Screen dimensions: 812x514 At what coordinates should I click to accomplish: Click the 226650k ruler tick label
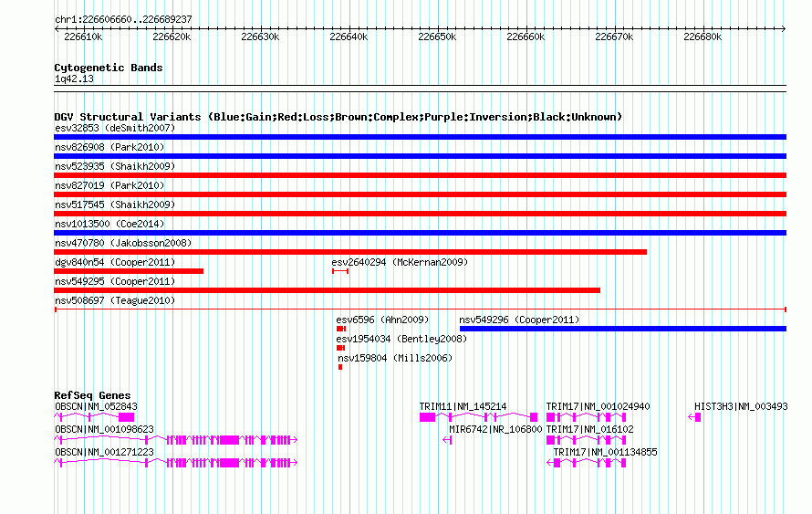(438, 37)
